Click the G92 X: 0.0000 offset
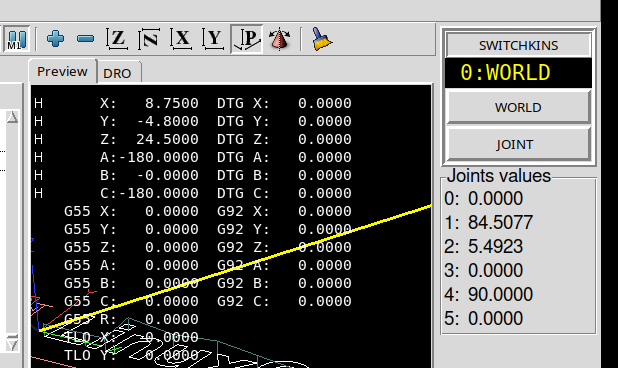The height and width of the screenshot is (368, 618). 284,211
